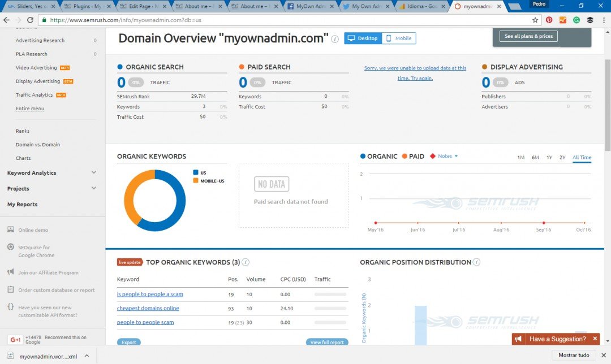Open download item options arrow

[87, 356]
